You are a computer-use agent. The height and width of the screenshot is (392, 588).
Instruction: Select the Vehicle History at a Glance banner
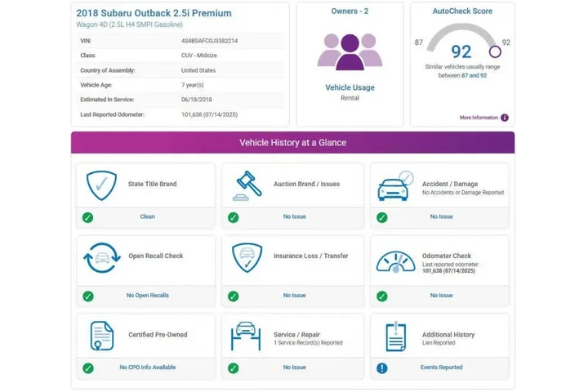(x=293, y=143)
